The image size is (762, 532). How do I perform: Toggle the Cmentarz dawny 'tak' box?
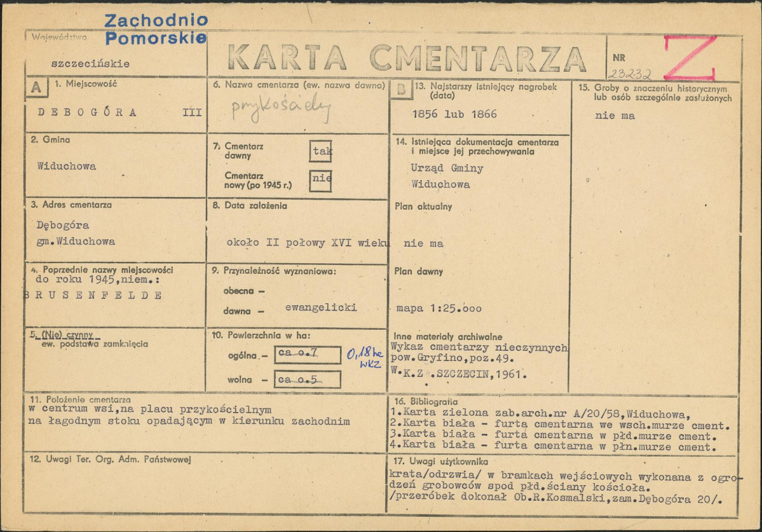321,151
